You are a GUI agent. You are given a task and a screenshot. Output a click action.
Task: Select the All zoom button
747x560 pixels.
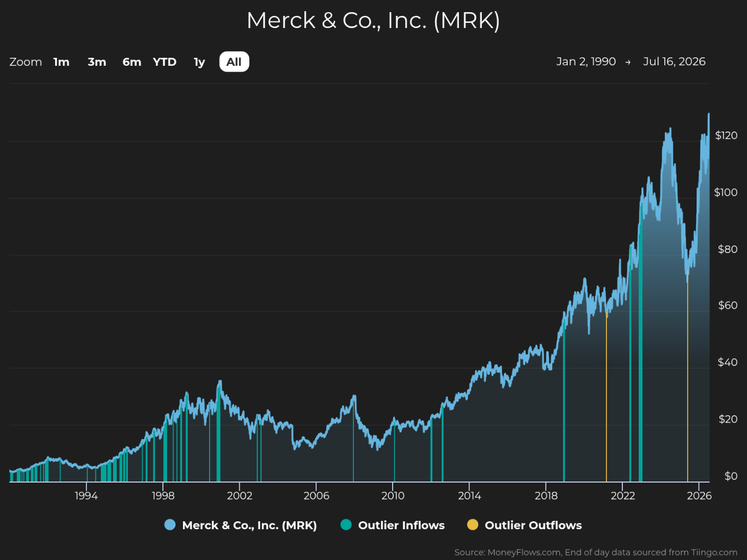click(234, 62)
